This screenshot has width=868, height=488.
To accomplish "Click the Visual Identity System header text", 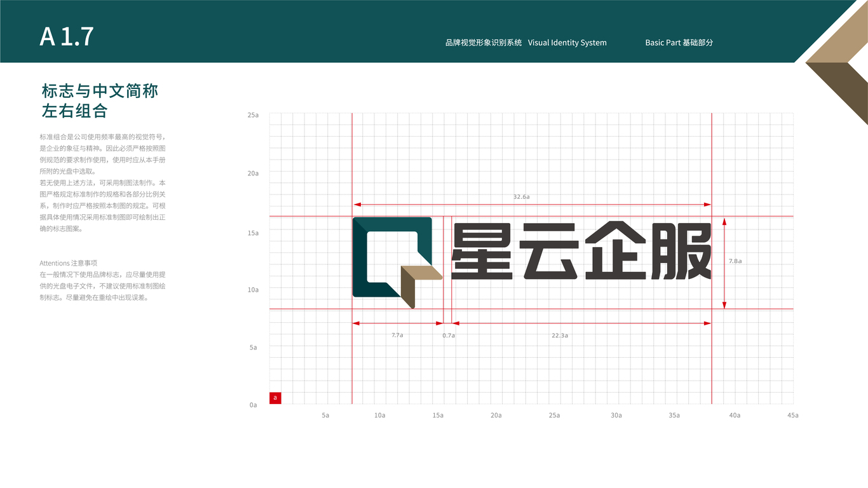I will [x=567, y=43].
